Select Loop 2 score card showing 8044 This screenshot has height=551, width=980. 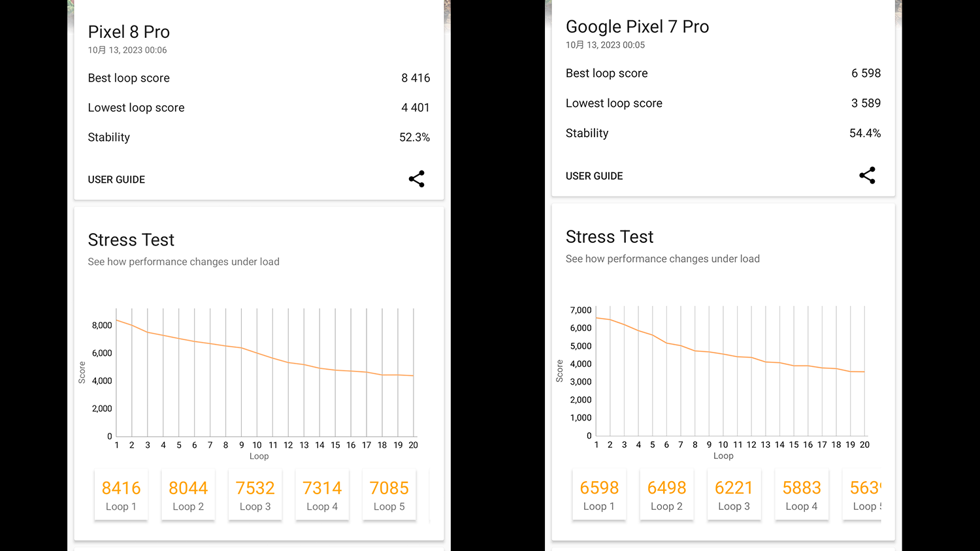click(x=188, y=496)
